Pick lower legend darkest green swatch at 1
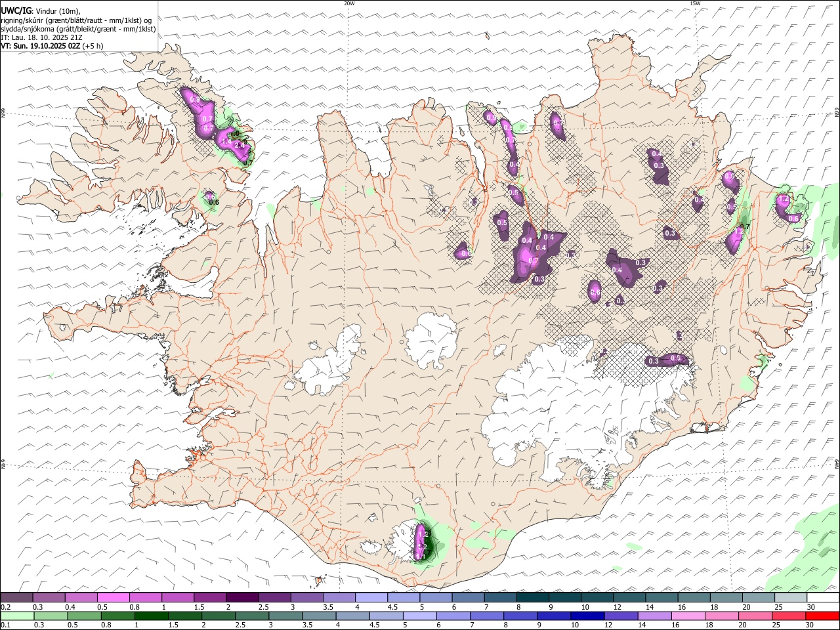Image resolution: width=840 pixels, height=630 pixels. pyautogui.click(x=151, y=616)
